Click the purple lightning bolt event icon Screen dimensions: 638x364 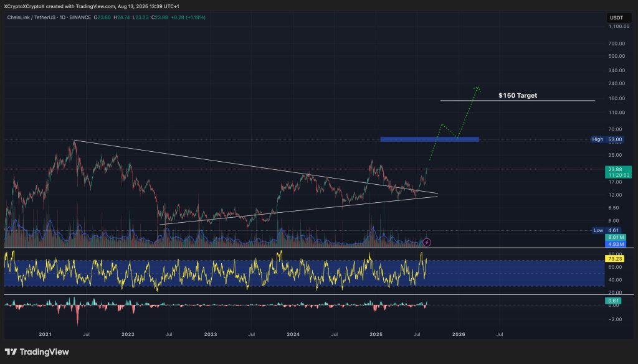427,241
